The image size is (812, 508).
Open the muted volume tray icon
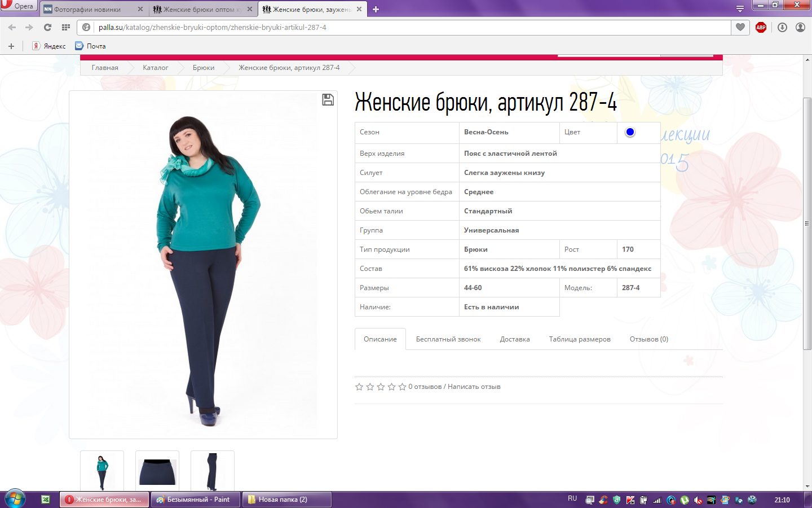pos(698,500)
